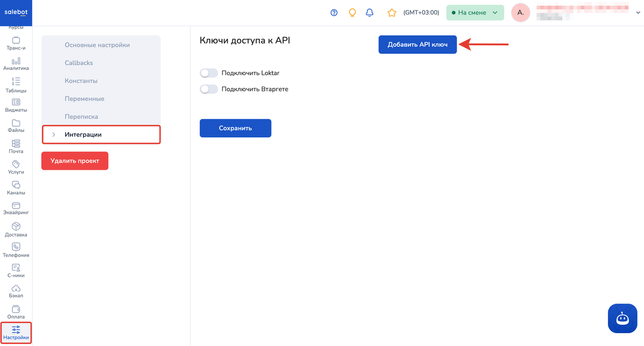
Task: Select Callbacks in settings menu
Action: click(x=79, y=63)
